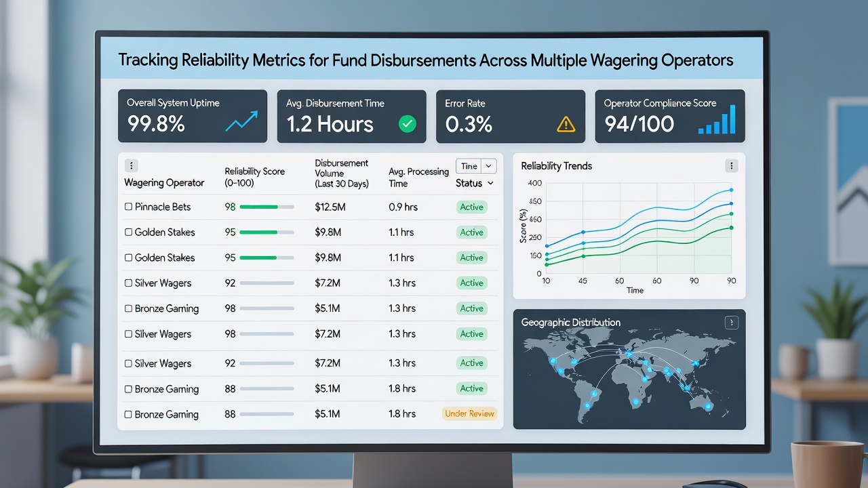Open the Reliability Trends three-dot menu
Viewport: 868px width, 488px height.
[x=730, y=166]
